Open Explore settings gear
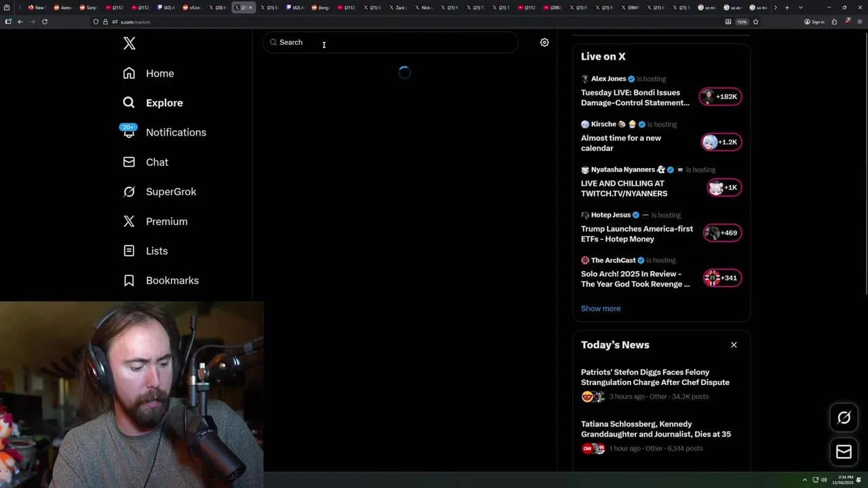Viewport: 868px width, 488px height. [544, 42]
